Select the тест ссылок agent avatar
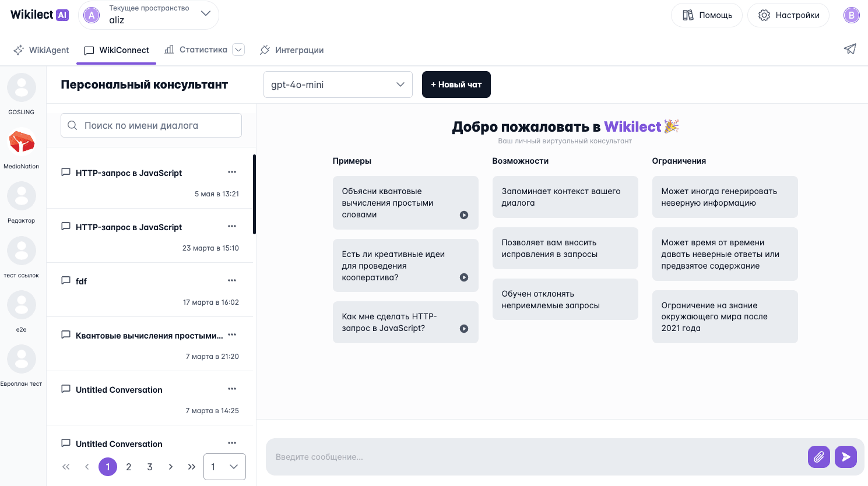Image resolution: width=868 pixels, height=486 pixels. tap(22, 251)
